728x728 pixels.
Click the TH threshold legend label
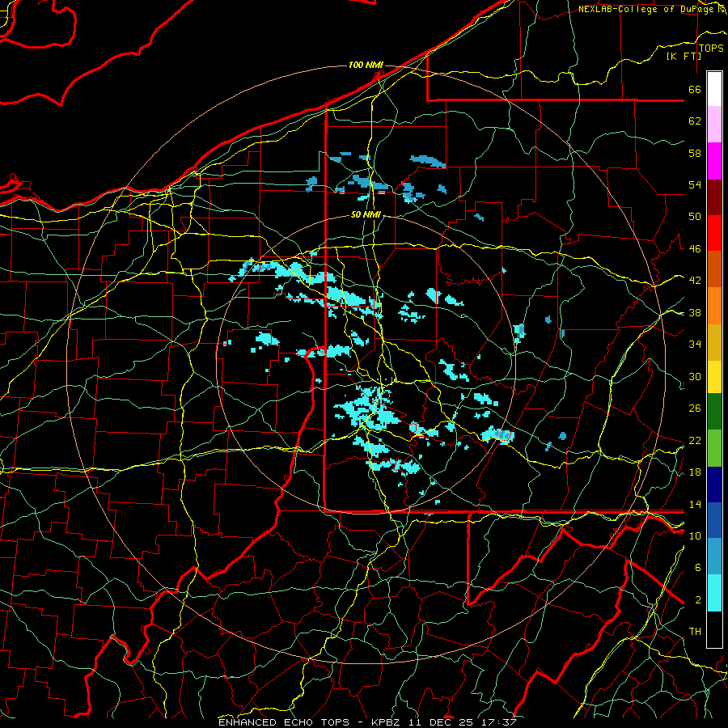point(695,632)
